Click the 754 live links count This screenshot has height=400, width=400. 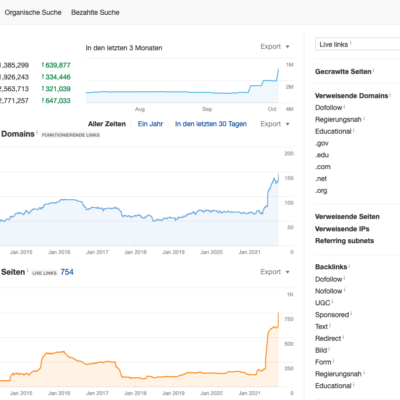pos(67,272)
